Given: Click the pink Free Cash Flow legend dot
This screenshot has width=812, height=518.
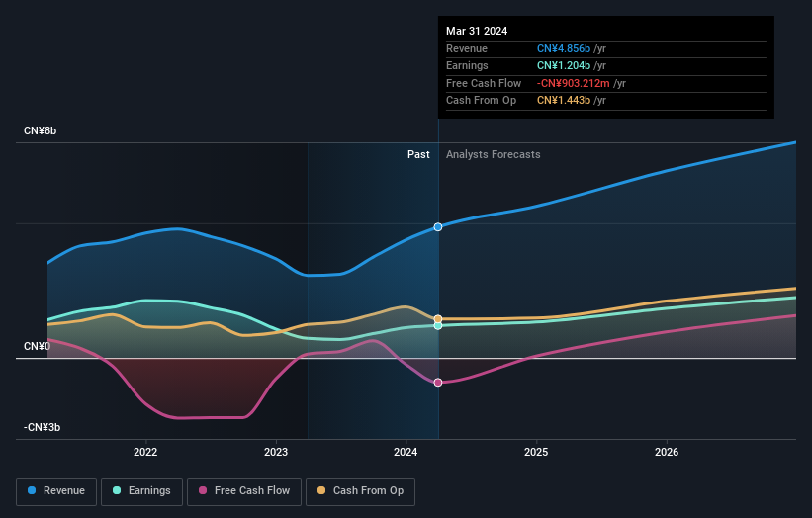Looking at the screenshot, I should point(203,490).
